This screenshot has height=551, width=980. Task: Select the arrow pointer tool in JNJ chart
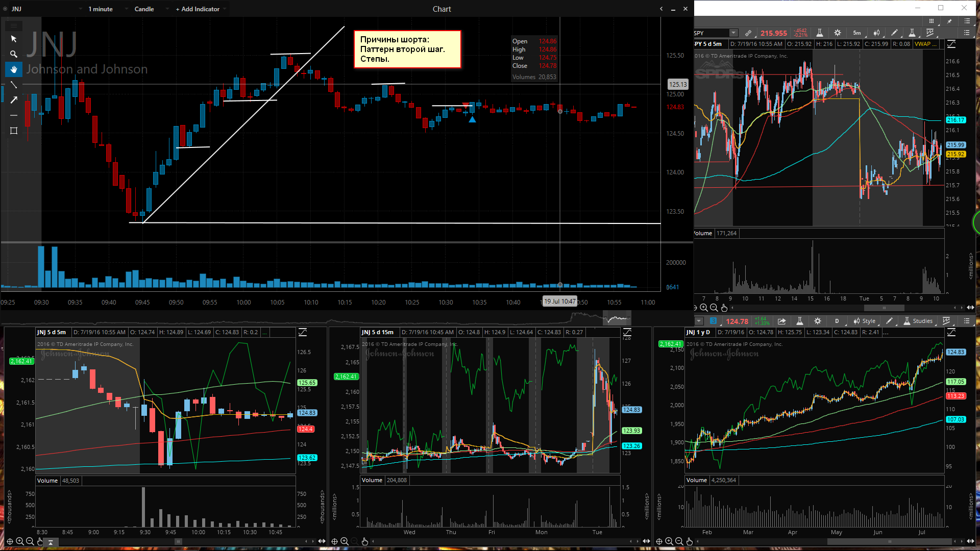[14, 39]
